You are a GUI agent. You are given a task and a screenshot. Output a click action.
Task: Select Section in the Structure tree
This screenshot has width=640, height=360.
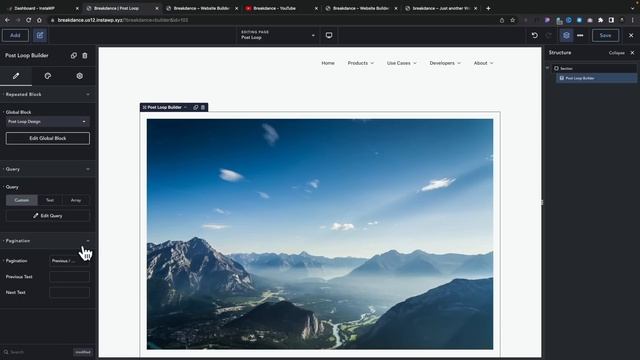[x=595, y=69]
